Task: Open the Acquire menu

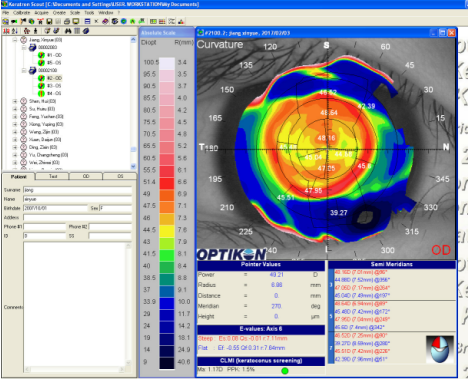Action: (42, 13)
